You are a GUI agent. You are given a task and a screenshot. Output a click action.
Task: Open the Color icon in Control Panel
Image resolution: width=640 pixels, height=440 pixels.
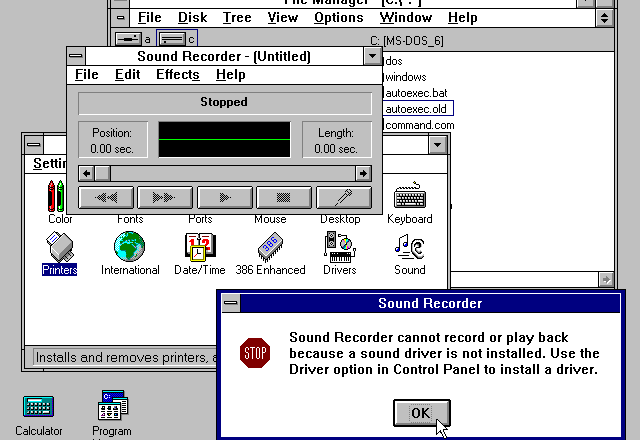click(56, 196)
